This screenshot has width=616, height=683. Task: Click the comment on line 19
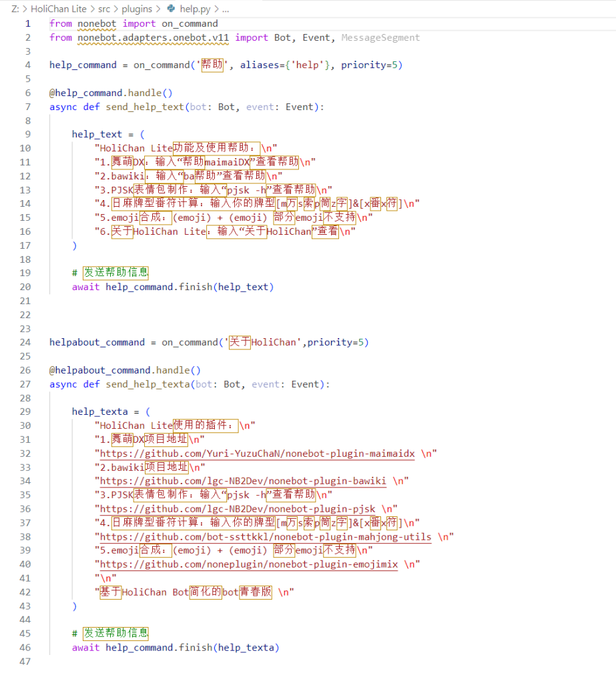pyautogui.click(x=110, y=273)
